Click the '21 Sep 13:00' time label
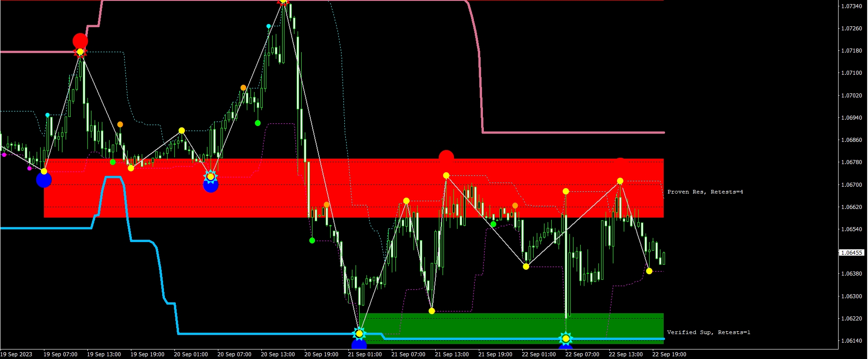Image resolution: width=868 pixels, height=359 pixels. (x=452, y=354)
